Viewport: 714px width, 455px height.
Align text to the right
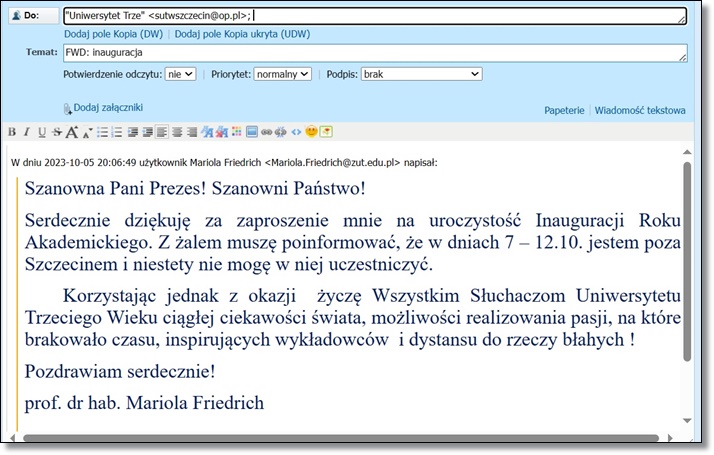click(192, 132)
